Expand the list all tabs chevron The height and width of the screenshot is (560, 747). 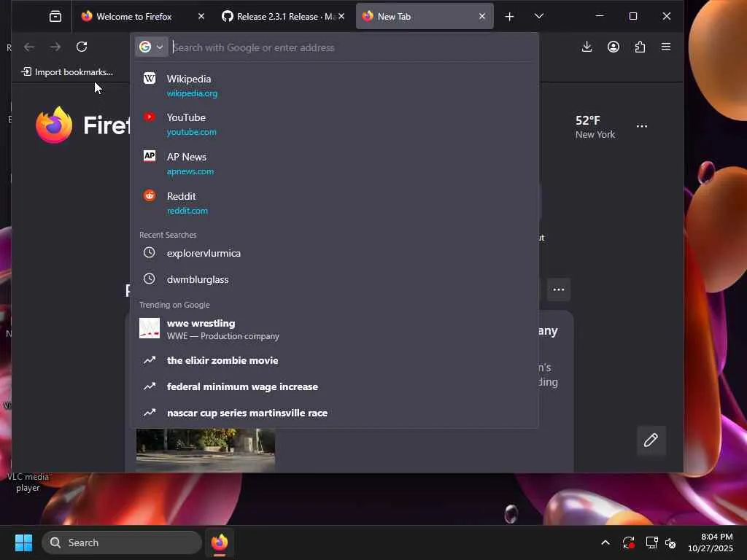click(x=539, y=16)
